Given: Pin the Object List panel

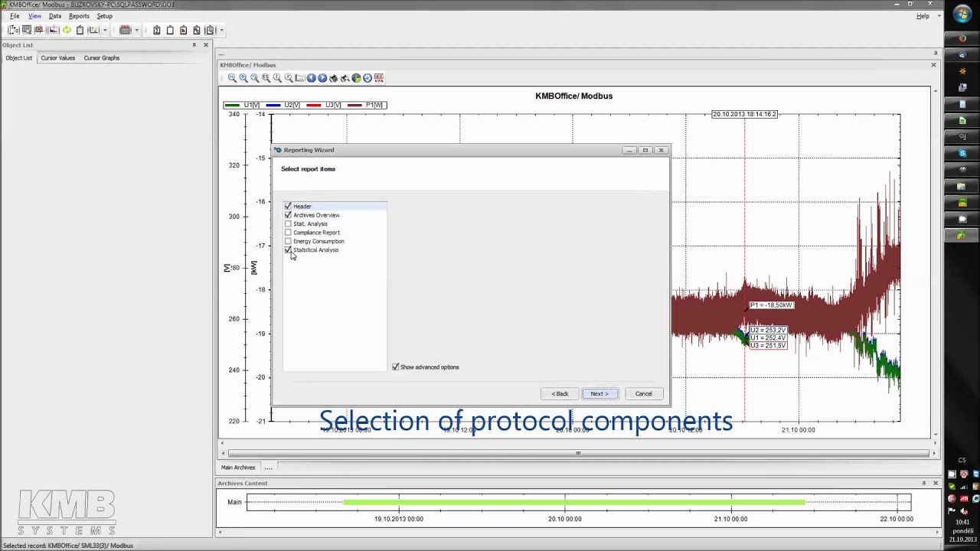Looking at the screenshot, I should [194, 45].
